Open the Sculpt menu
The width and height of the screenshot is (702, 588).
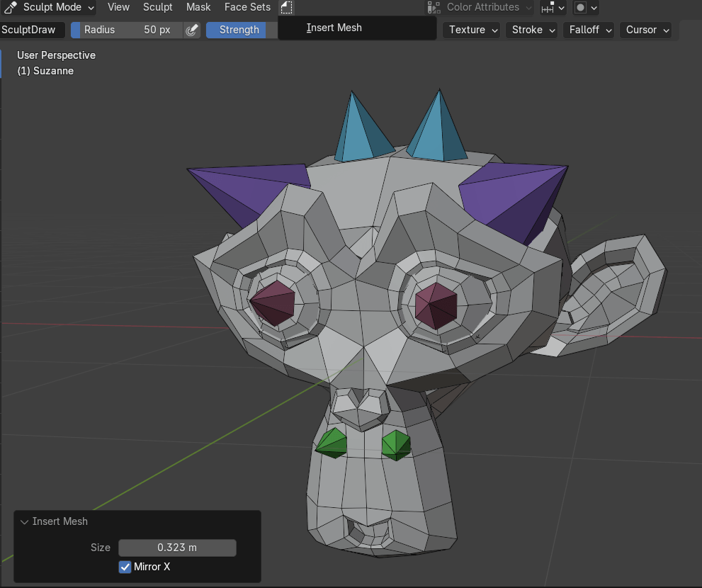157,7
